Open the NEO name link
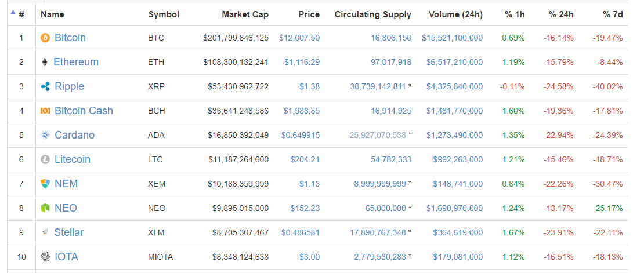Image resolution: width=644 pixels, height=273 pixels. tap(66, 208)
